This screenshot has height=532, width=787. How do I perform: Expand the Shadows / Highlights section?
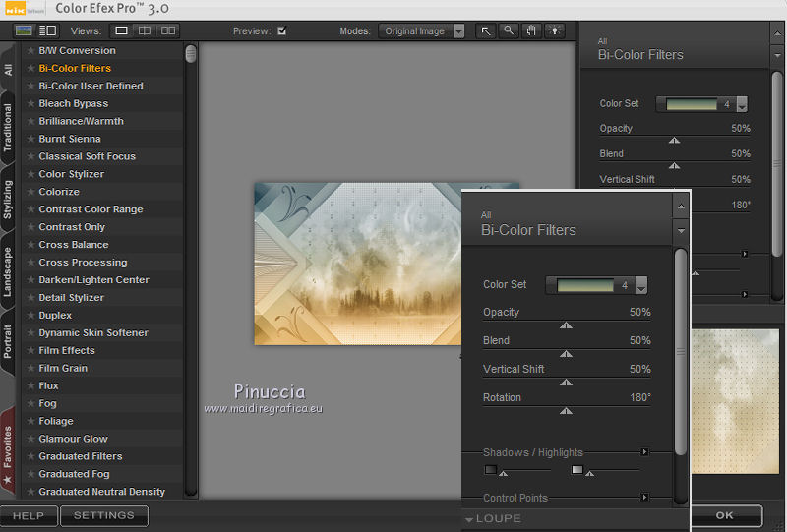(x=645, y=452)
